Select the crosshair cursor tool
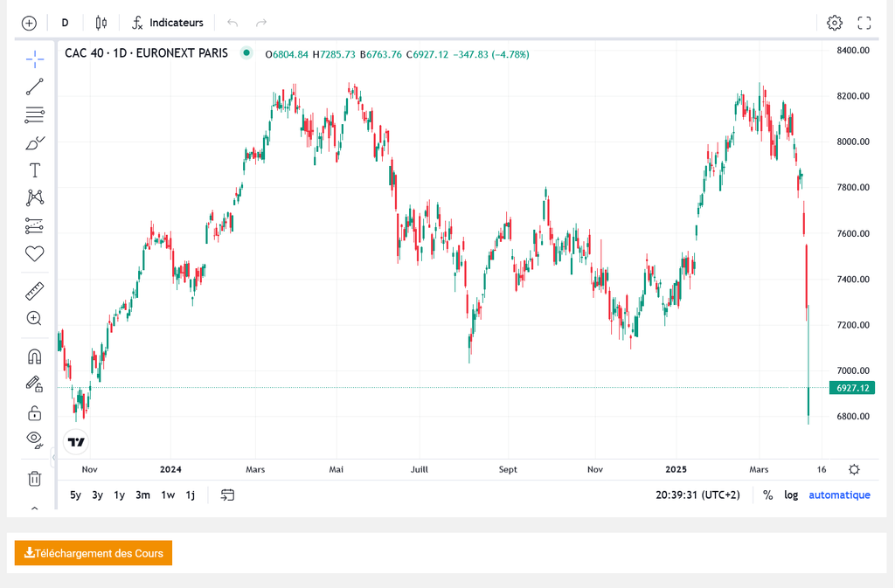Image resolution: width=895 pixels, height=588 pixels. tap(35, 59)
